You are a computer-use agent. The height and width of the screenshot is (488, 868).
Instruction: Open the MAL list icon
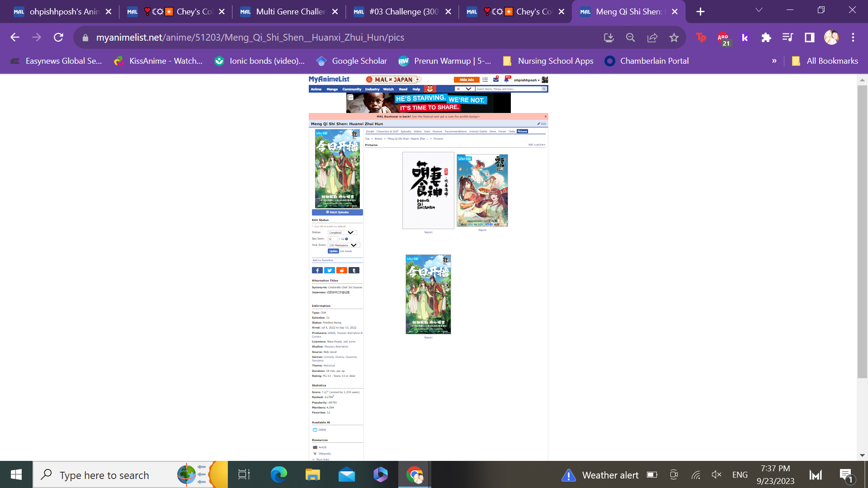(x=485, y=80)
